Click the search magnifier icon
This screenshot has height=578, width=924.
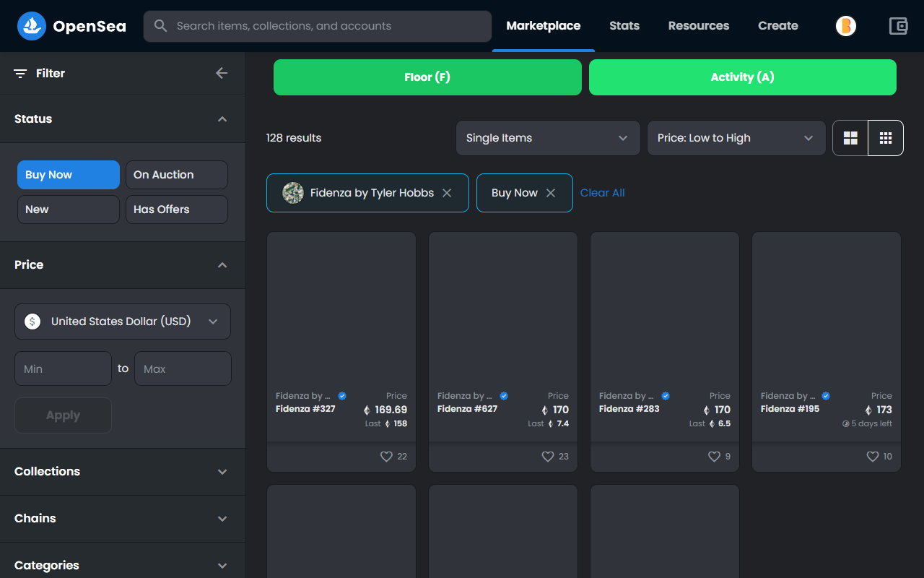click(160, 26)
